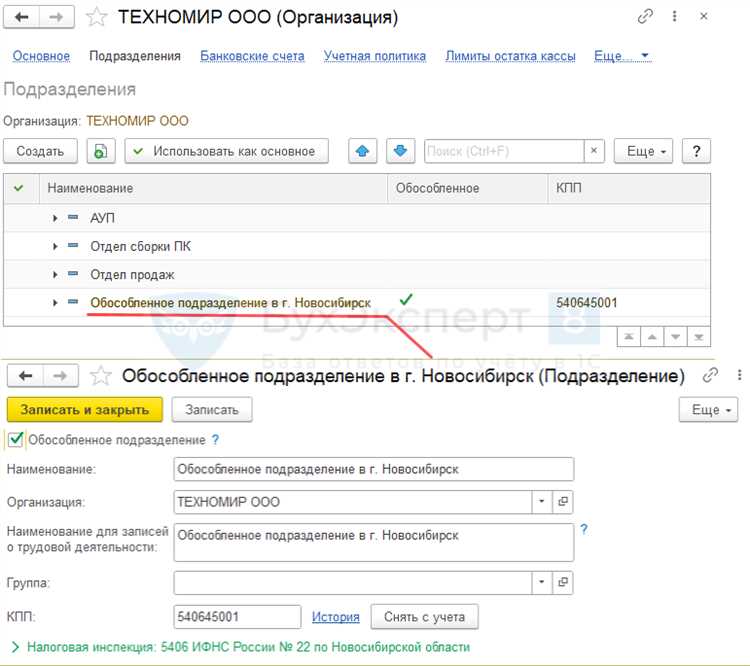Screen dimensions: 750x666
Task: Open the selected Группа record
Action: [563, 582]
